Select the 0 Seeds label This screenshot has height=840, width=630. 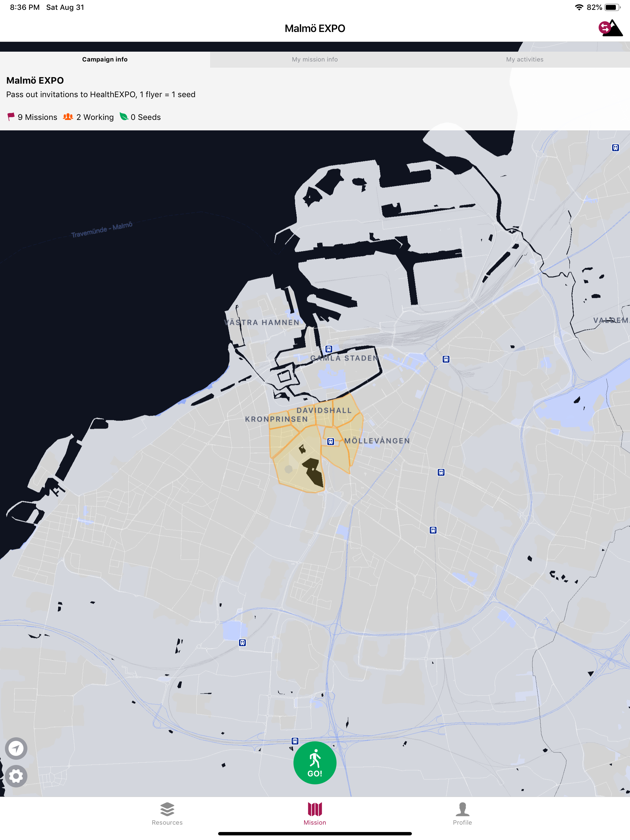(146, 117)
